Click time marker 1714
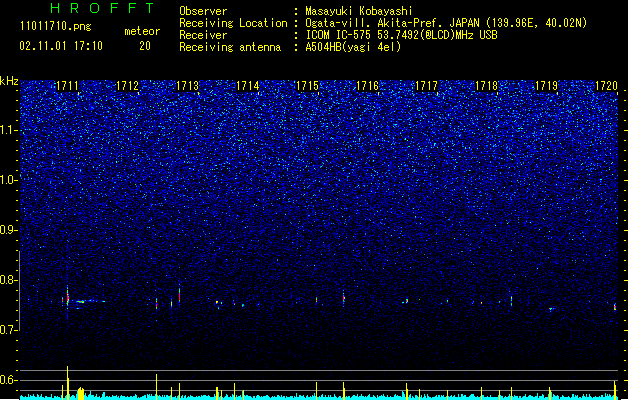This screenshot has height=400, width=629. pyautogui.click(x=248, y=86)
